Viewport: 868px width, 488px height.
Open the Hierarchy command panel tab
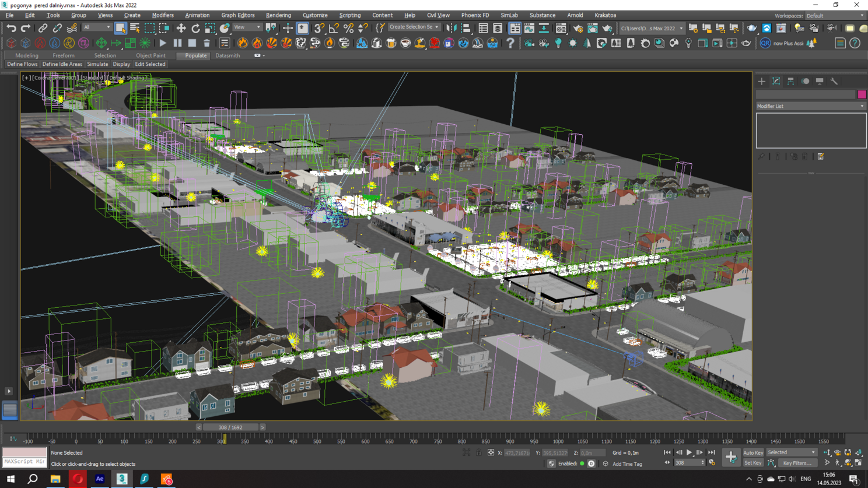[790, 82]
